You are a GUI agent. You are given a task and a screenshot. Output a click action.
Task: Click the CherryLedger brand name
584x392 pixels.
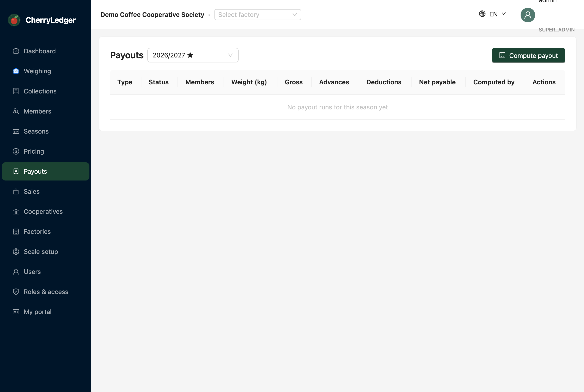click(x=51, y=20)
